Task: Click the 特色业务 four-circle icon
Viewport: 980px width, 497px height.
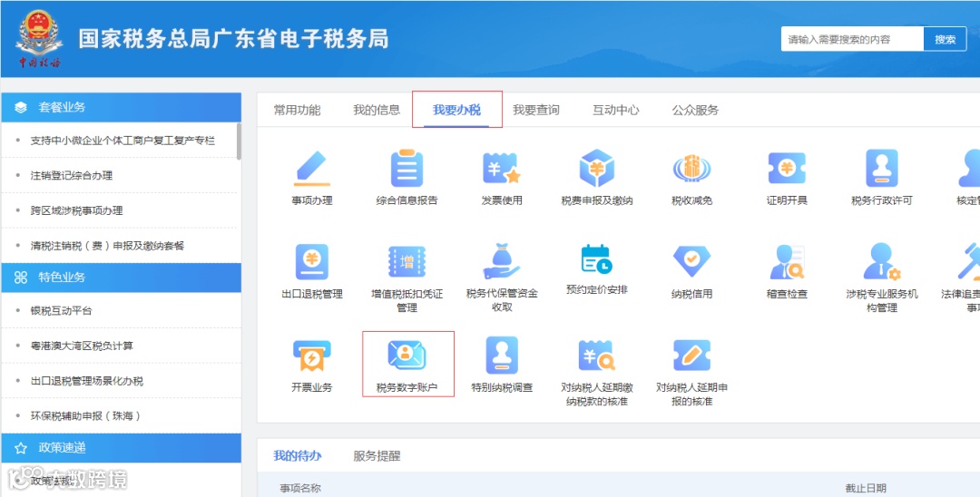Action: (21, 278)
